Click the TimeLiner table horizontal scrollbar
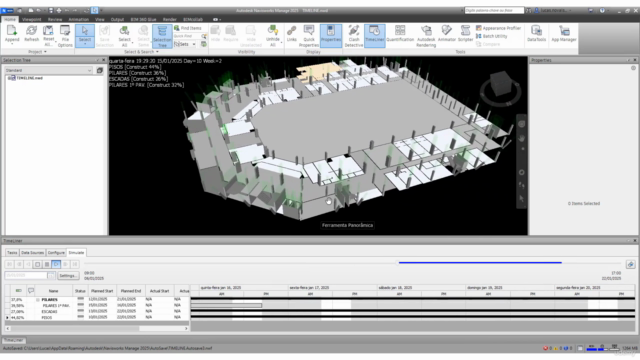The image size is (640, 360). click(97, 328)
